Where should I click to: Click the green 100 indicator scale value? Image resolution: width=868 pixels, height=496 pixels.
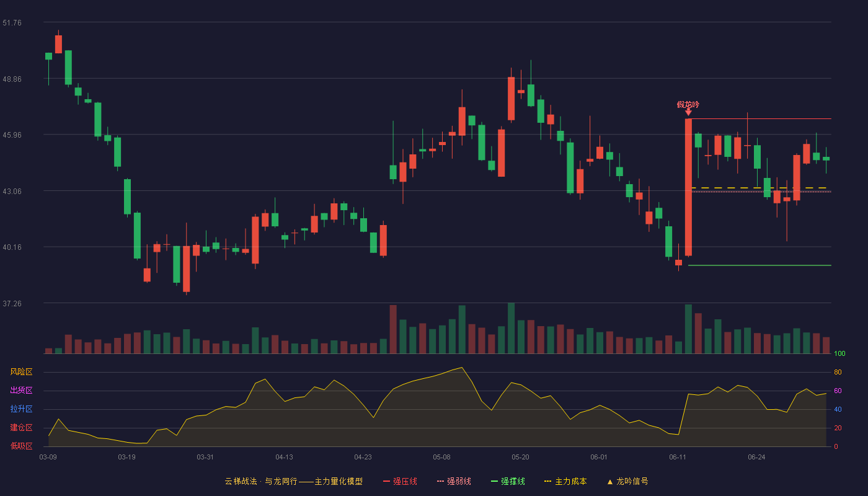click(x=839, y=354)
